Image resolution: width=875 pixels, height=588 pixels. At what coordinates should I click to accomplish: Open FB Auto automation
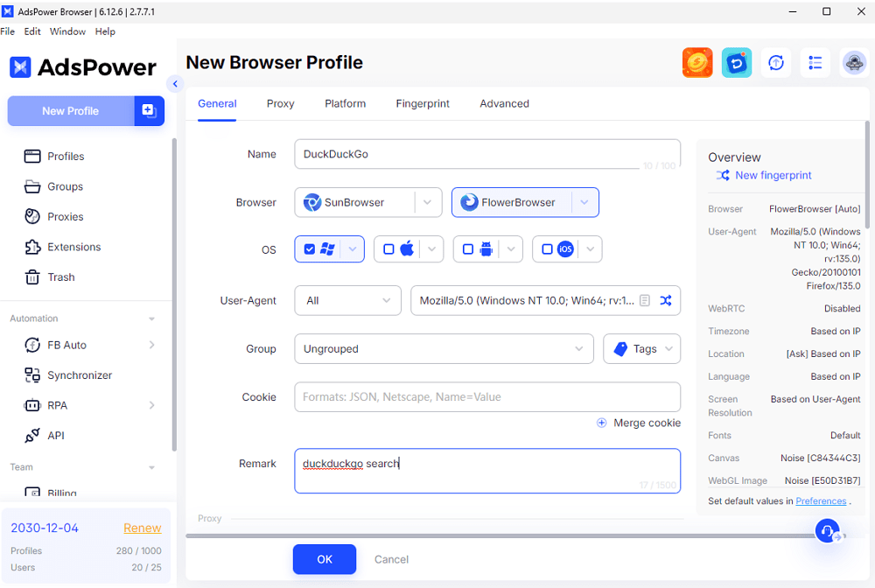pos(55,345)
